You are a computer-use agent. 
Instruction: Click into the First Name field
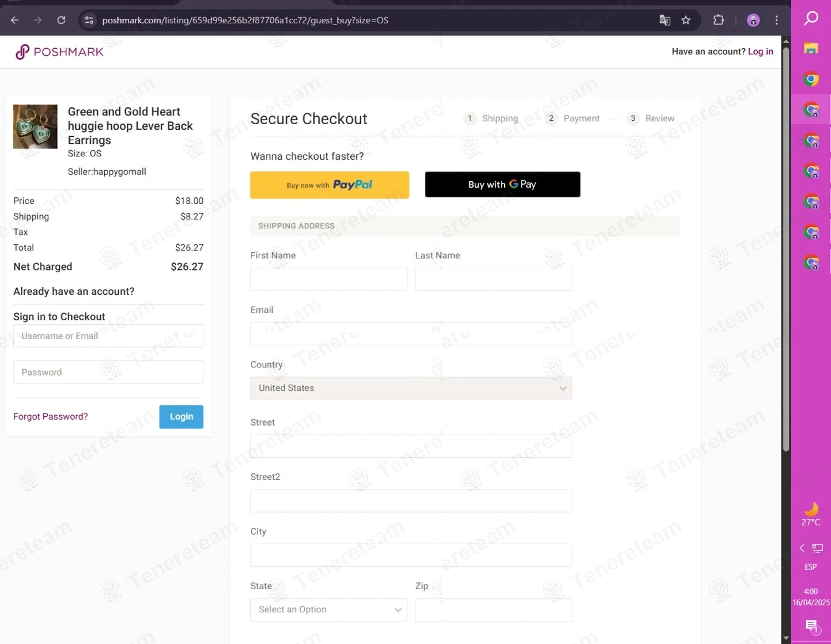click(329, 279)
